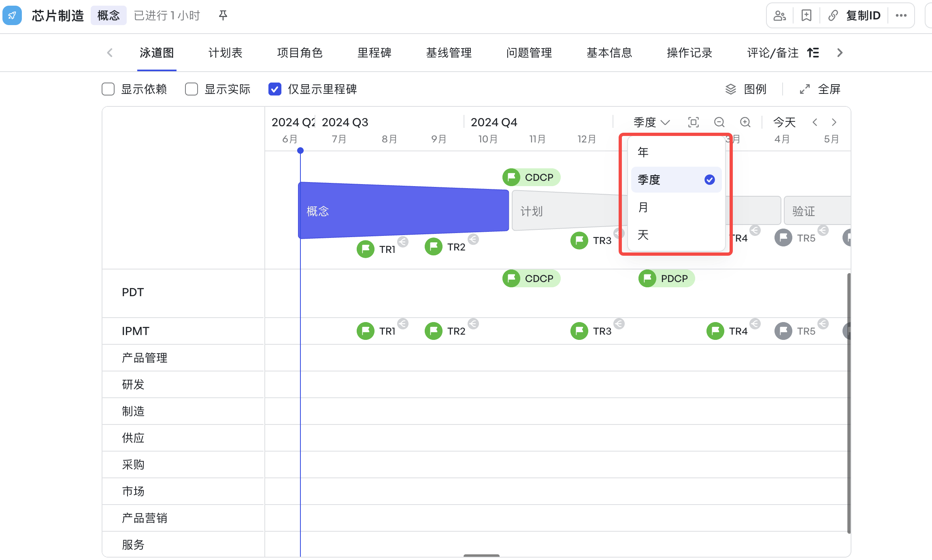Viewport: 932px width, 560px height.
Task: Show more tabs with right chevron
Action: [x=840, y=53]
